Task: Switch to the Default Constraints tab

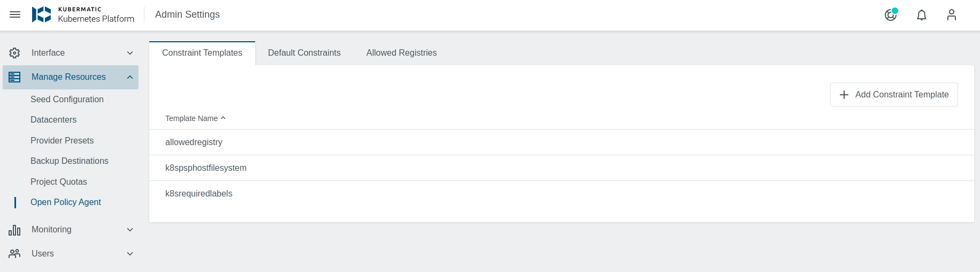Action: coord(304,53)
